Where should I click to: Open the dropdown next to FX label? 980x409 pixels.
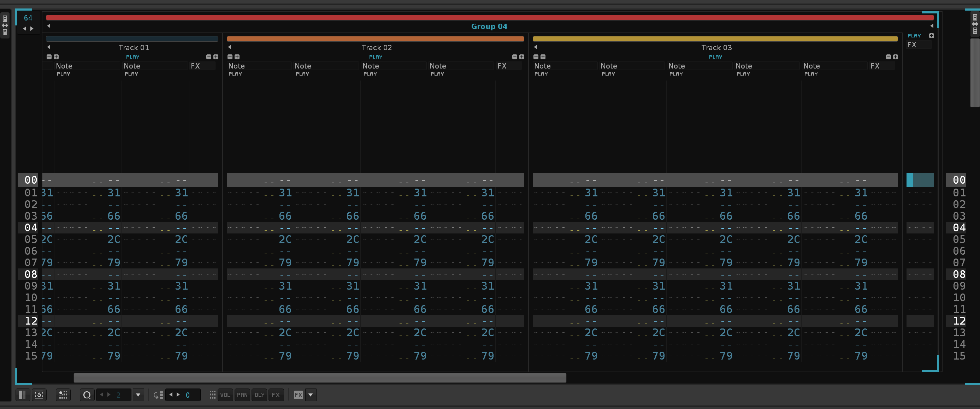point(311,395)
